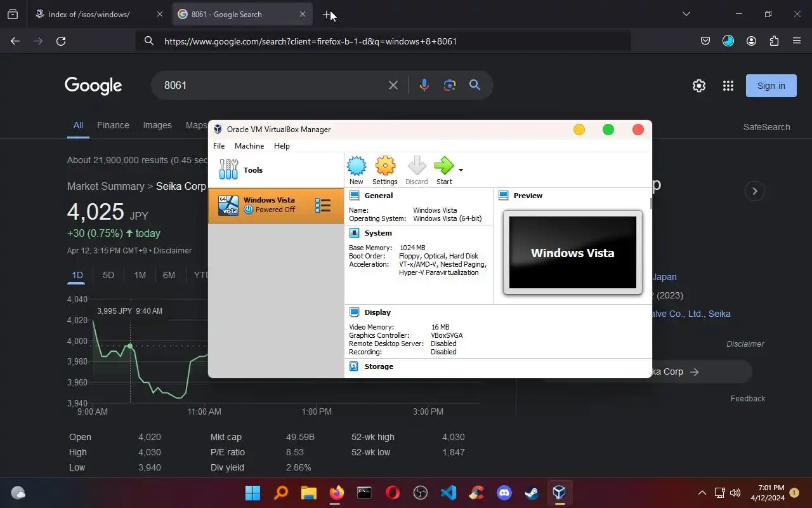Click the Display section header
This screenshot has height=508, width=812.
(x=377, y=312)
